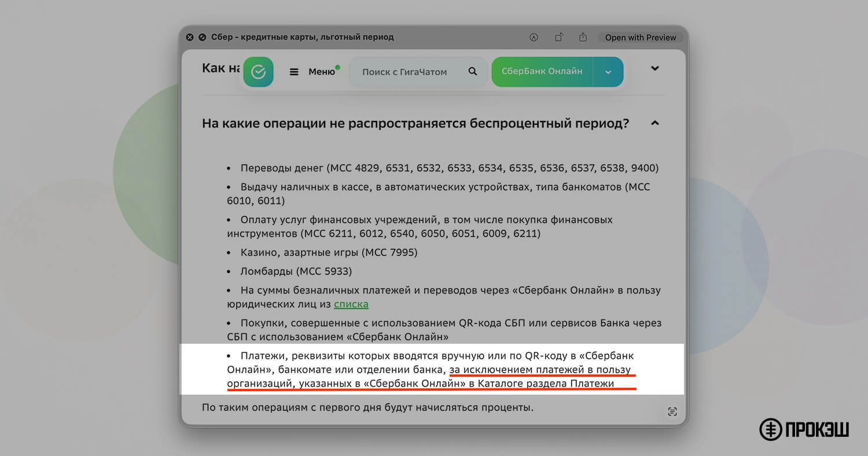The image size is (868, 456).
Task: Open the списка hyperlink
Action: tap(351, 304)
